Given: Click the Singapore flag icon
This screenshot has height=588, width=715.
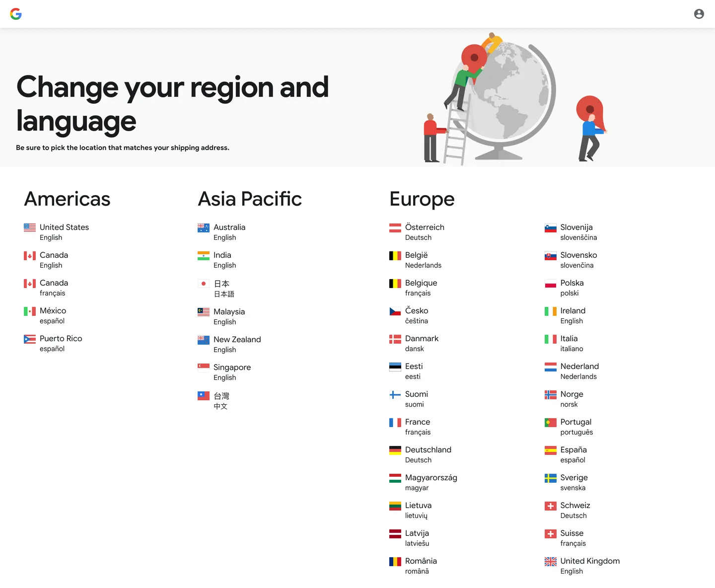Looking at the screenshot, I should [204, 367].
